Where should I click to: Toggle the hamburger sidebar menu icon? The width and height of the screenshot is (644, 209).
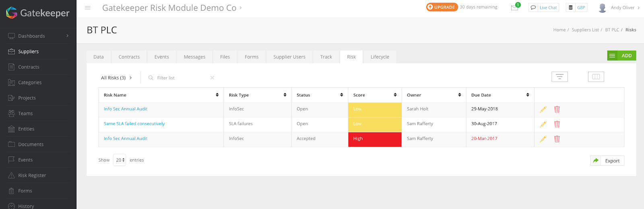(88, 8)
